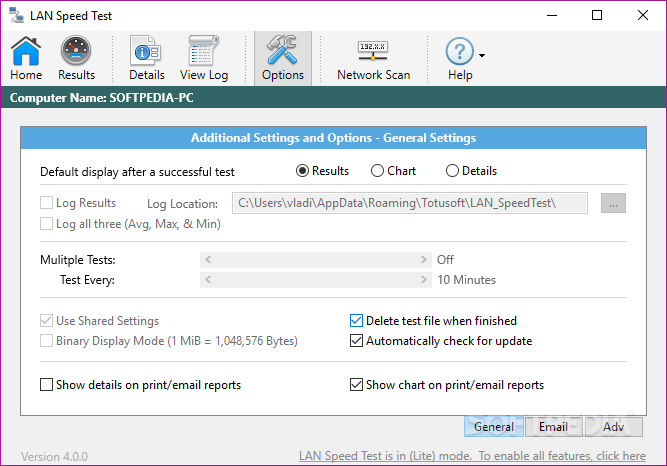Uncheck Show chart on print/email reports
The width and height of the screenshot is (667, 466).
coord(356,385)
